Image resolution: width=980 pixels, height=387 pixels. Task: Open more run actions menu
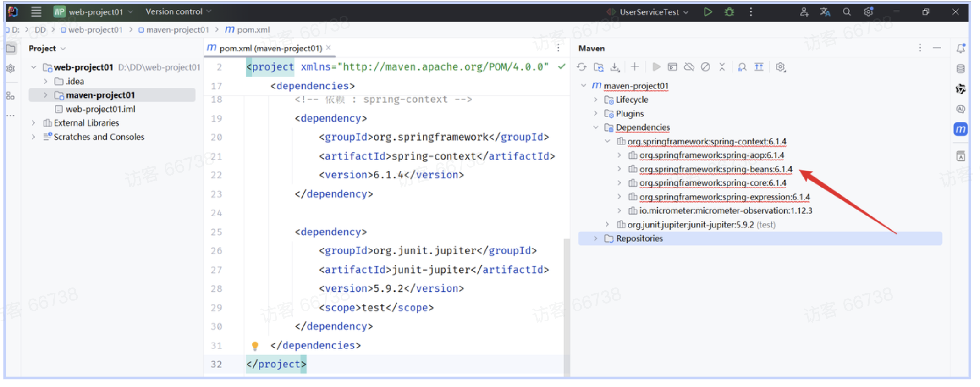(750, 12)
